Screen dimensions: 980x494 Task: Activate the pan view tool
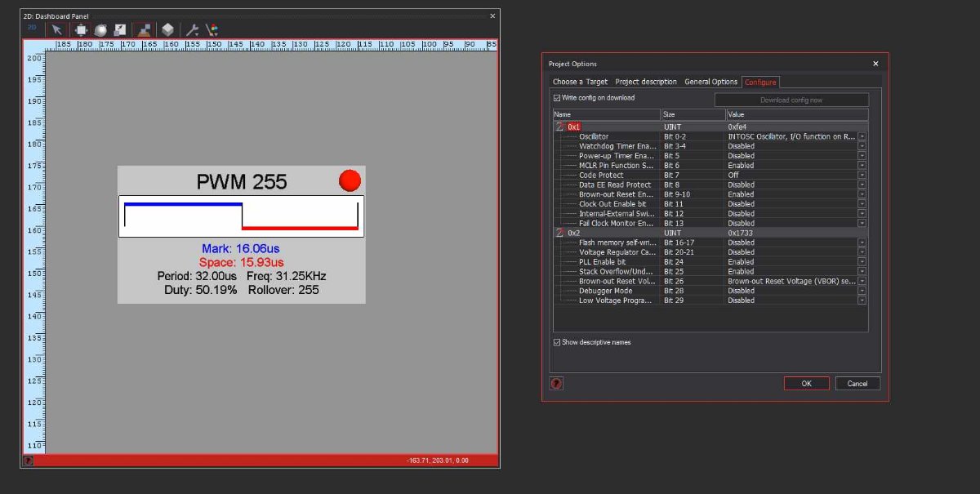click(x=82, y=29)
